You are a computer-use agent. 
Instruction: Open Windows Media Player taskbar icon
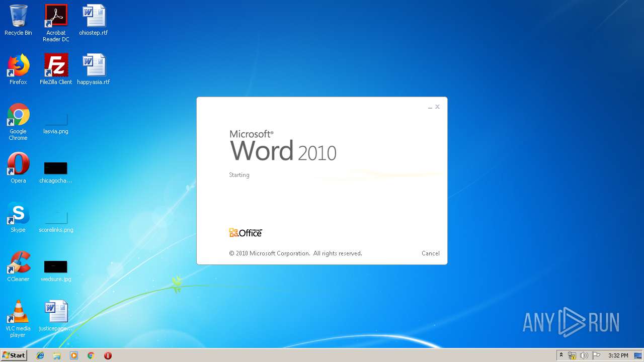tap(74, 355)
